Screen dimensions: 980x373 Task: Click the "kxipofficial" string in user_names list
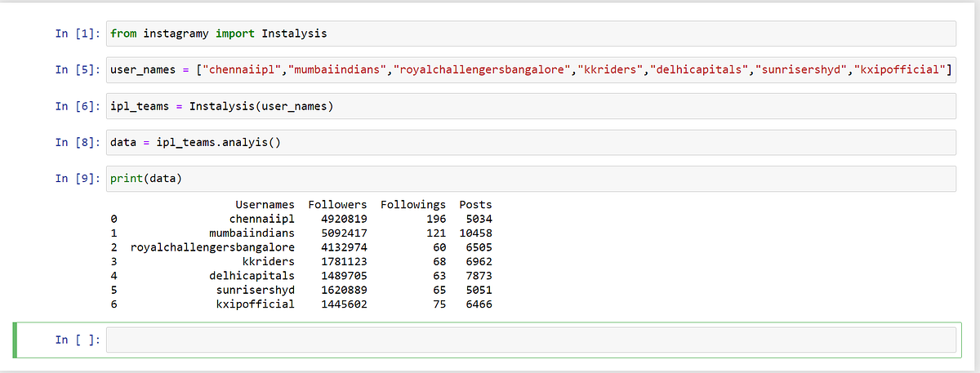[898, 70]
